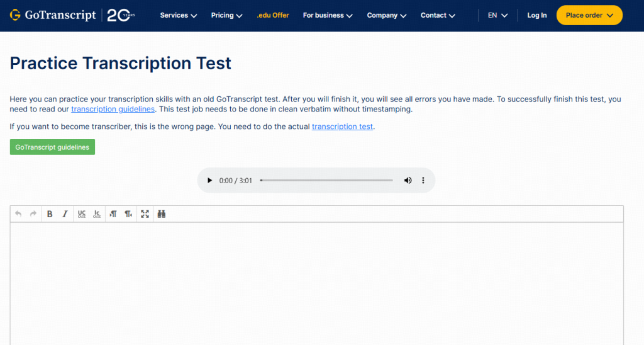
Task: Toggle bold formatting
Action: (50, 214)
